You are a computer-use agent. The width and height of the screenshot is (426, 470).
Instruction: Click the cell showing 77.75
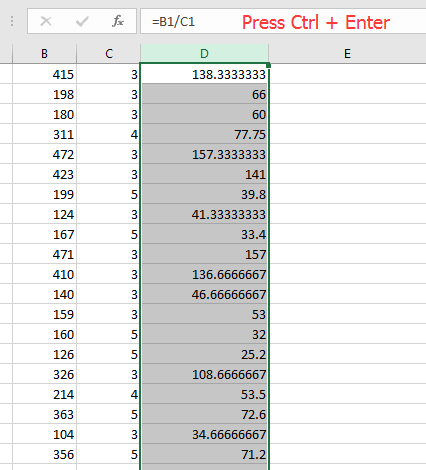click(x=204, y=134)
